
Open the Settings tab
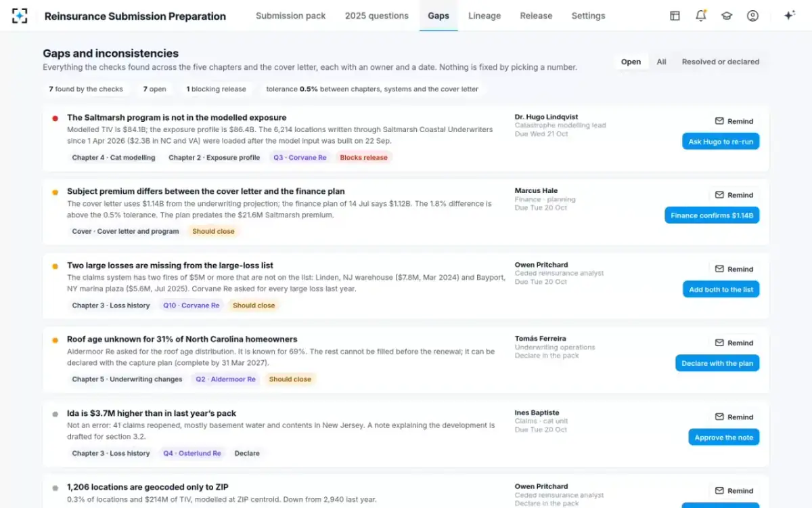tap(588, 16)
